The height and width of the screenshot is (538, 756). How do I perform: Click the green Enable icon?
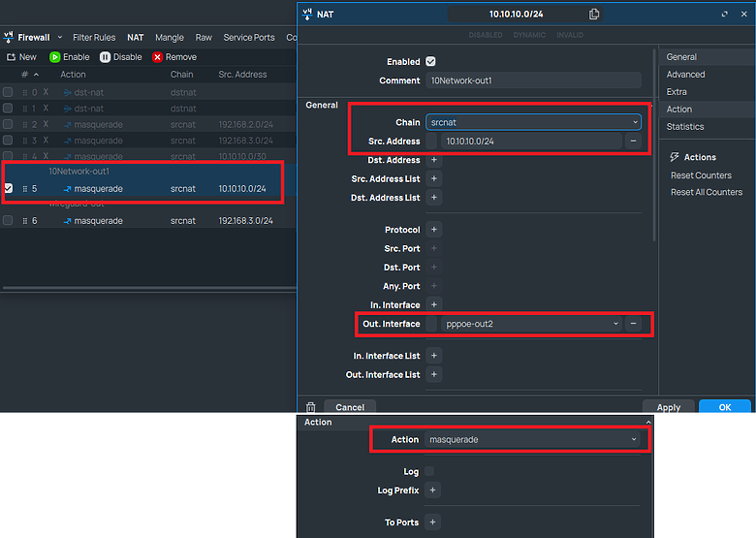(x=54, y=57)
